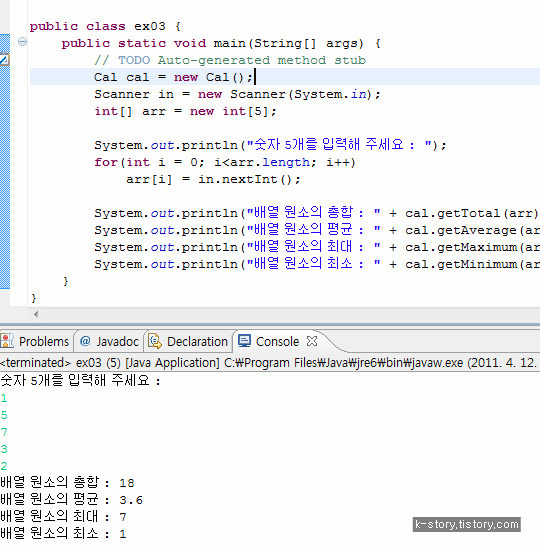Click the Problems view icon
Image resolution: width=540 pixels, height=548 pixels.
point(7,341)
